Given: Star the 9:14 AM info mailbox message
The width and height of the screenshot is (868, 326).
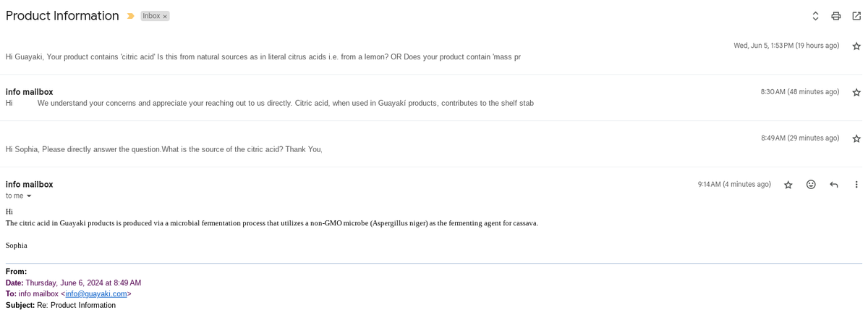Looking at the screenshot, I should [x=788, y=185].
